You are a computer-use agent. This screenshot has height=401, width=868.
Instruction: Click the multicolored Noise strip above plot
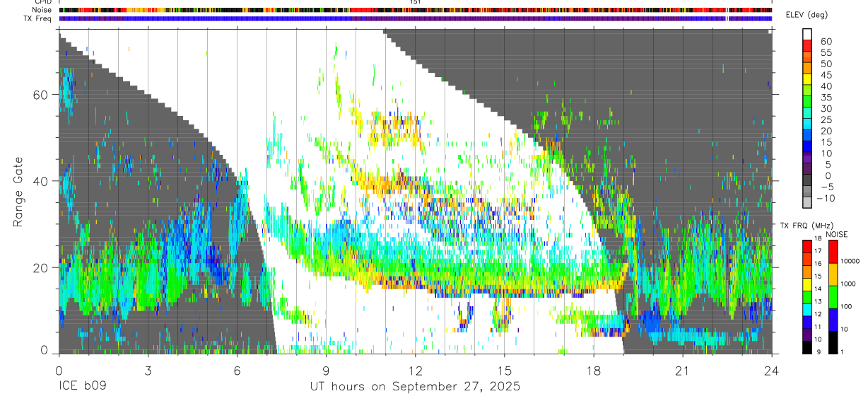point(415,10)
